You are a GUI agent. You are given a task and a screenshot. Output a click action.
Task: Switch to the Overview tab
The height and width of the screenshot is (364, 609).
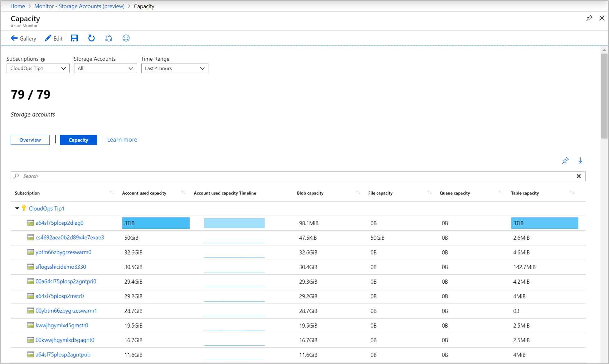[x=30, y=140]
